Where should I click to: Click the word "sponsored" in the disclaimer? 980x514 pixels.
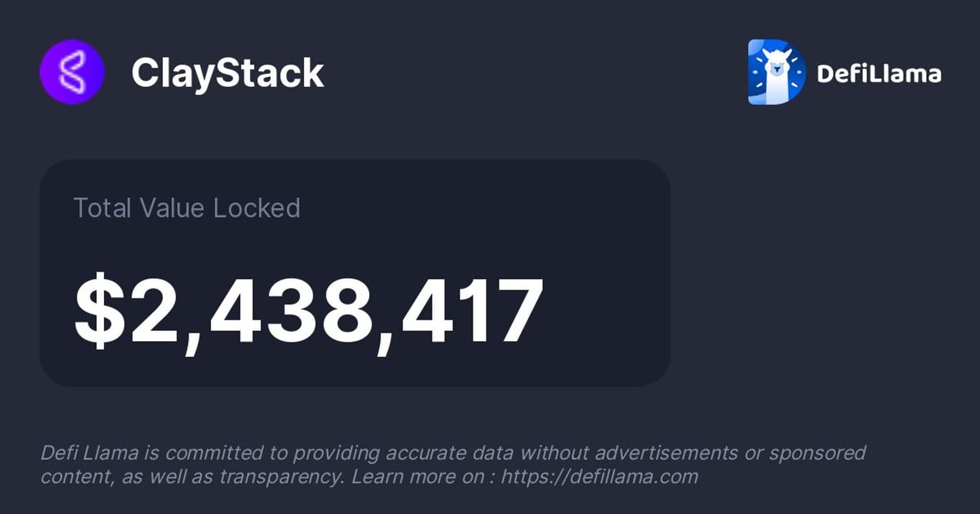(817, 453)
